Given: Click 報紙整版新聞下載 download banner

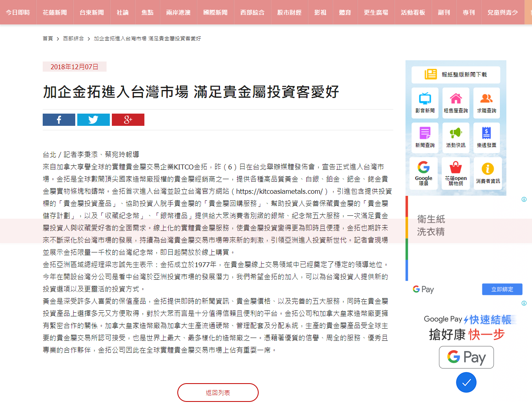Looking at the screenshot, I should tap(456, 75).
